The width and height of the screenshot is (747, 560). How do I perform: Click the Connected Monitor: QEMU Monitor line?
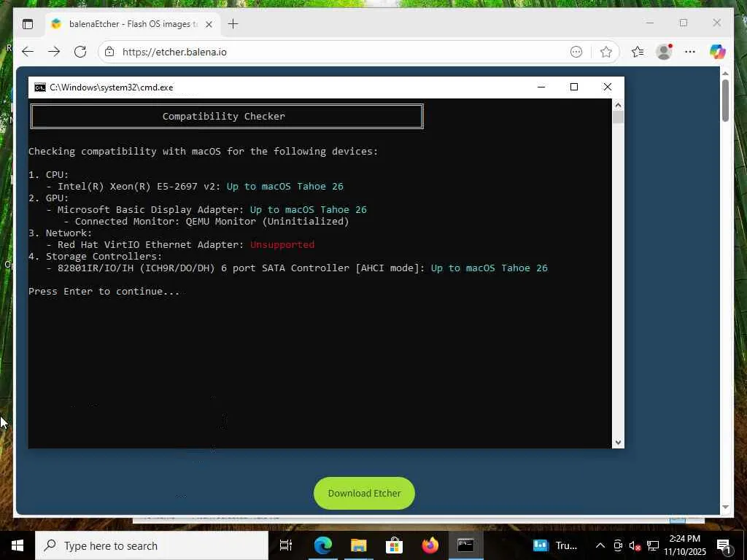pos(206,221)
